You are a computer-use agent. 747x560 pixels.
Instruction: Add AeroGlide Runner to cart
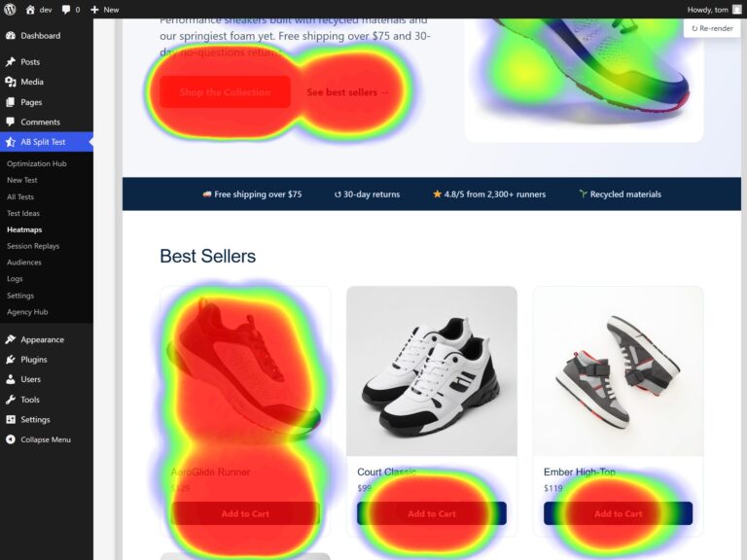(x=245, y=513)
